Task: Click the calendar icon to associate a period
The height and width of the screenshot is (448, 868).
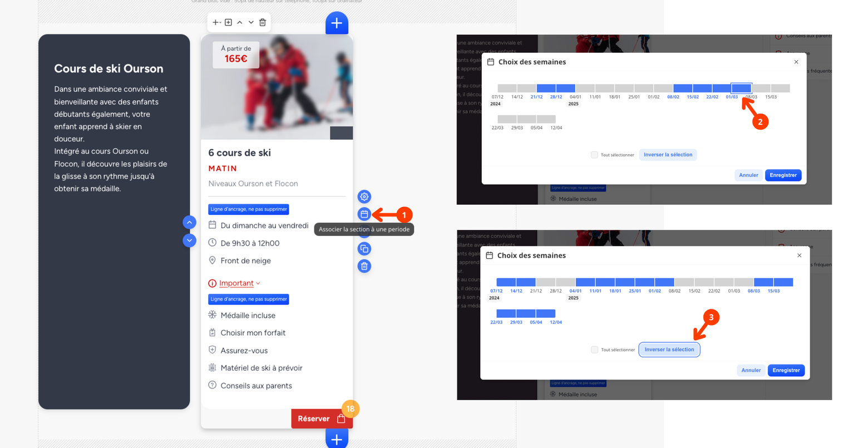Action: point(364,214)
